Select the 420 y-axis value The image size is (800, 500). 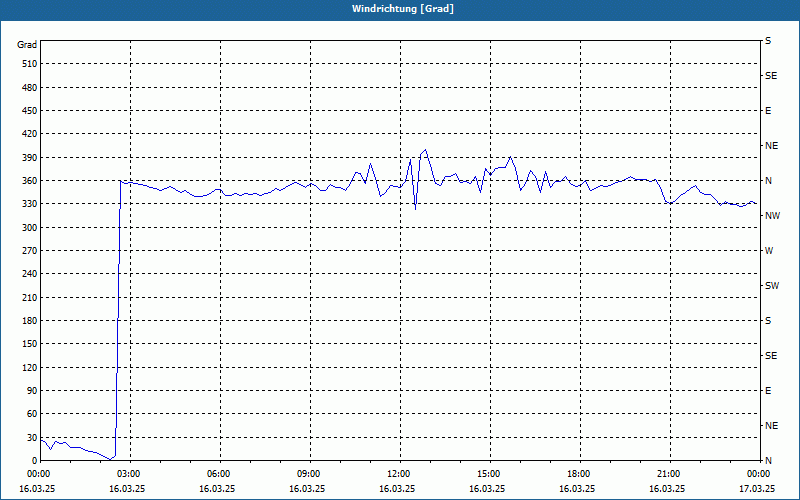(30, 134)
